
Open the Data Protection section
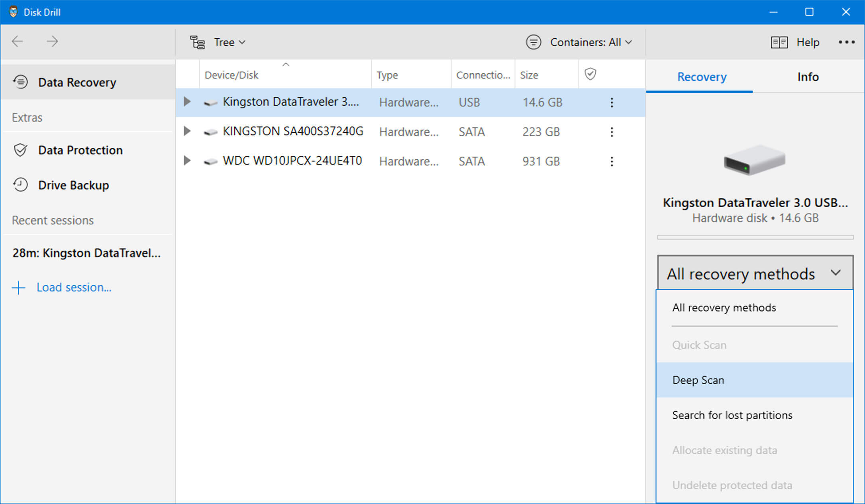click(x=88, y=150)
